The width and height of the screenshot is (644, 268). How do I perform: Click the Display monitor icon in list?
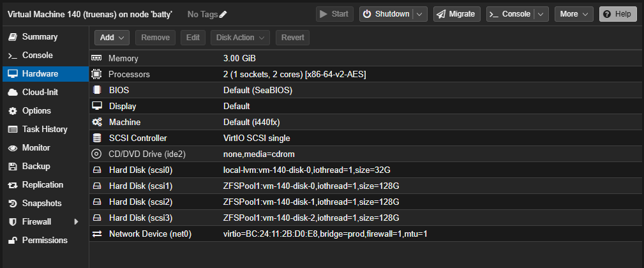[x=97, y=107]
